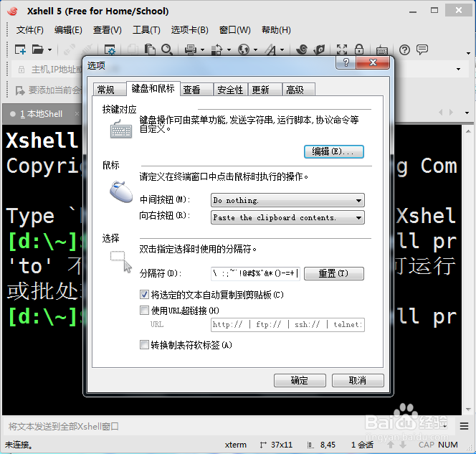Switch to the 安全性 tab

point(230,90)
